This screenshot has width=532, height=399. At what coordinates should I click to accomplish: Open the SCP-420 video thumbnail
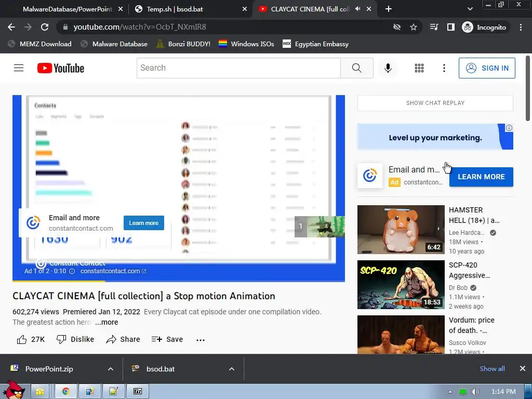401,285
